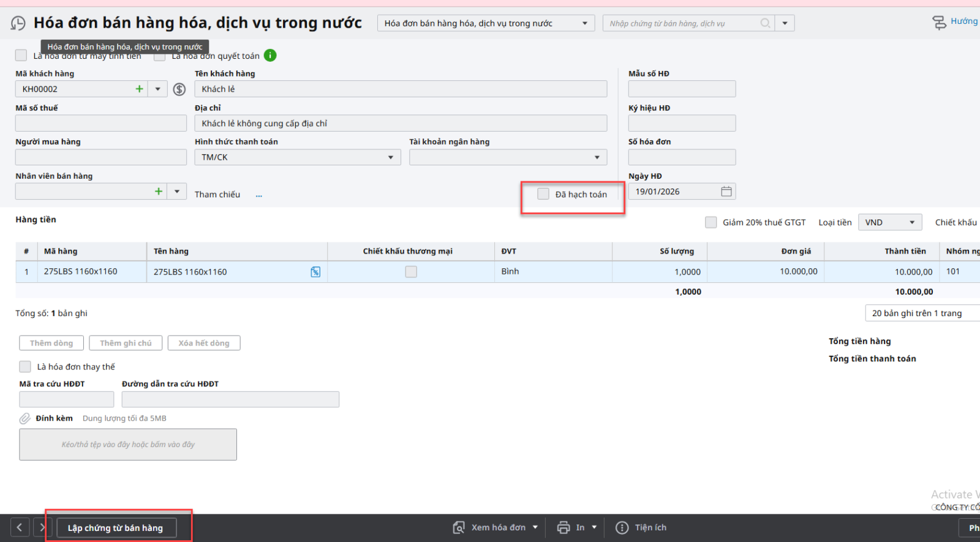The image size is (980, 542).
Task: Check Là hóa đơn thay thế
Action: (25, 367)
